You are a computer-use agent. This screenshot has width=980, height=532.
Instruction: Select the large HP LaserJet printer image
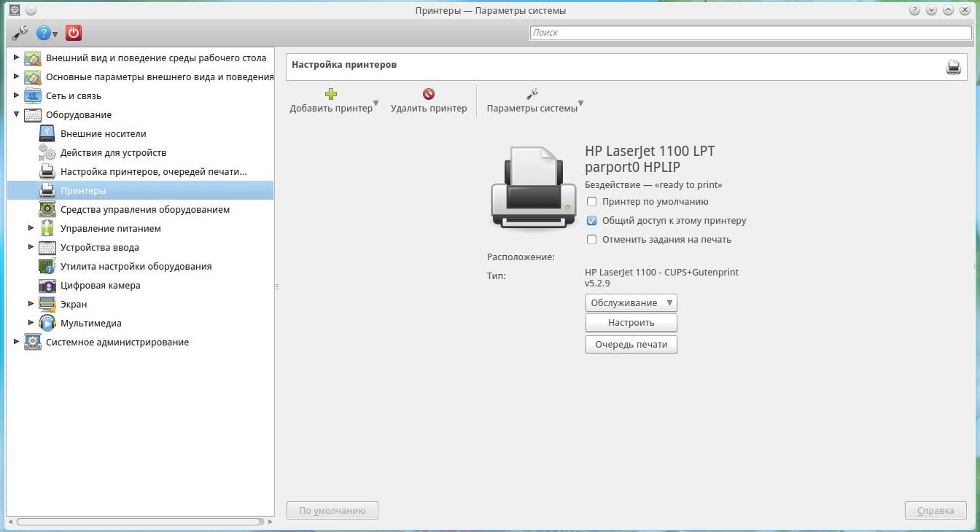(x=533, y=187)
